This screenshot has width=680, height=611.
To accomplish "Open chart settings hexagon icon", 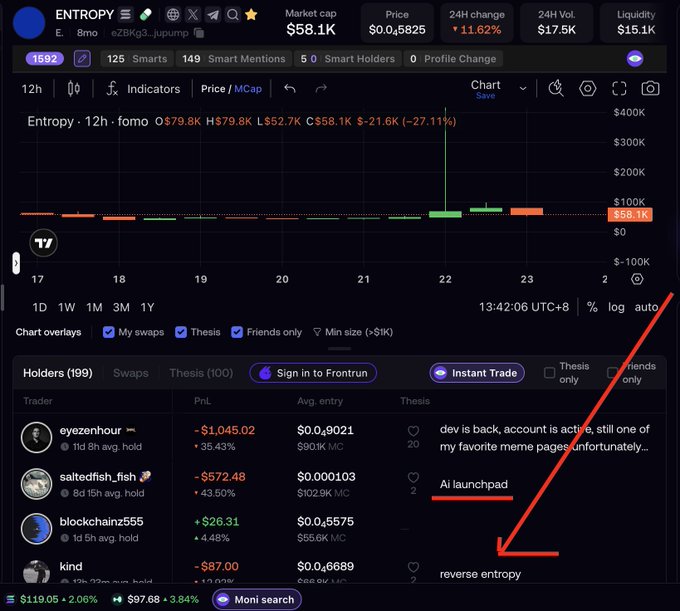I will (588, 88).
